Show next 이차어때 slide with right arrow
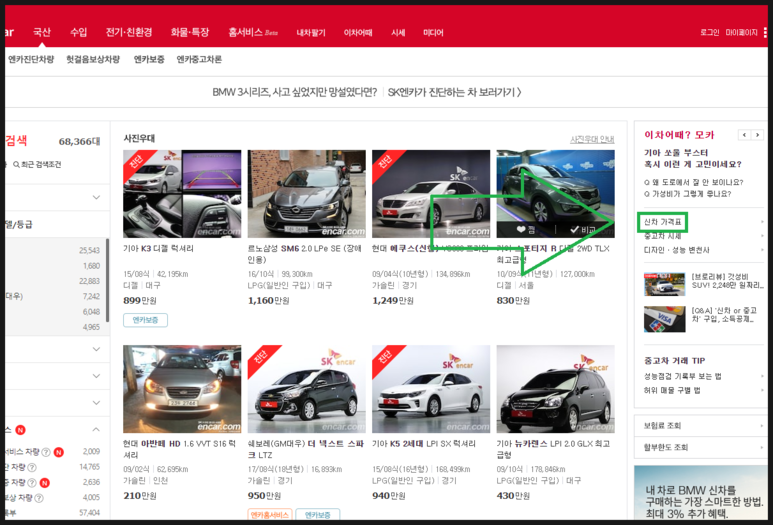This screenshot has height=525, width=773. click(758, 135)
